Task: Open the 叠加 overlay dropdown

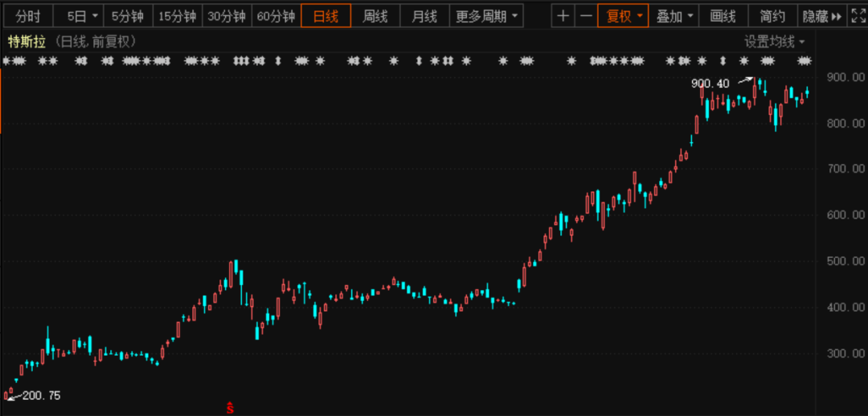Action: pos(674,16)
